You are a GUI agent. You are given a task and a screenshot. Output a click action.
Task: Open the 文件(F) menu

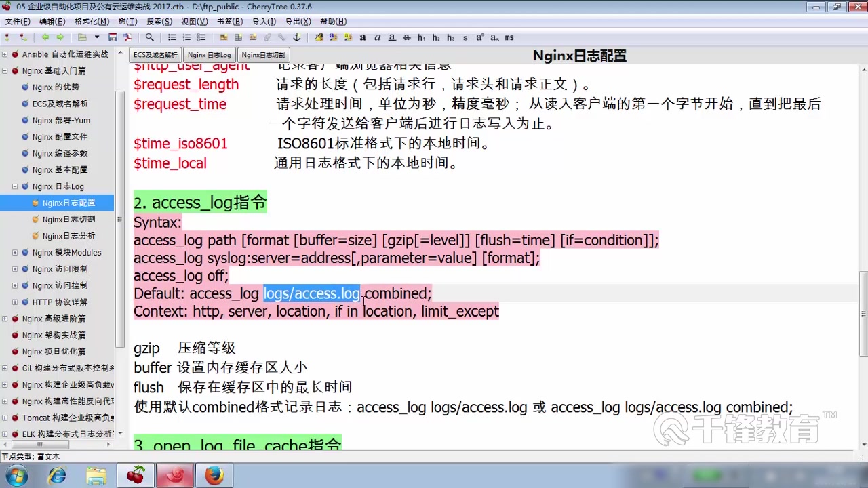click(x=18, y=22)
